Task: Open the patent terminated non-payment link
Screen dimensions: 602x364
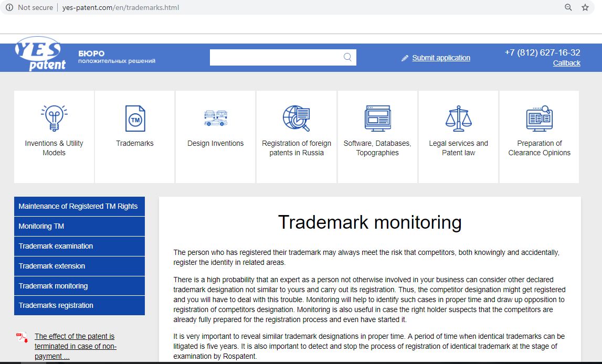Action: pos(75,346)
